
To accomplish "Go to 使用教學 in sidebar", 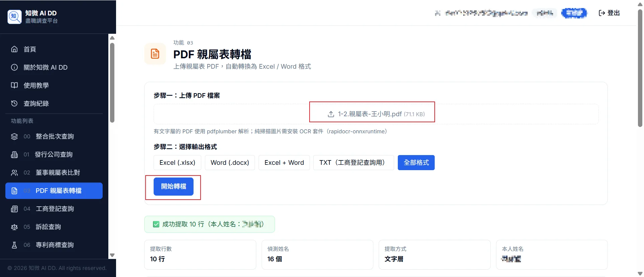I will coord(54,85).
